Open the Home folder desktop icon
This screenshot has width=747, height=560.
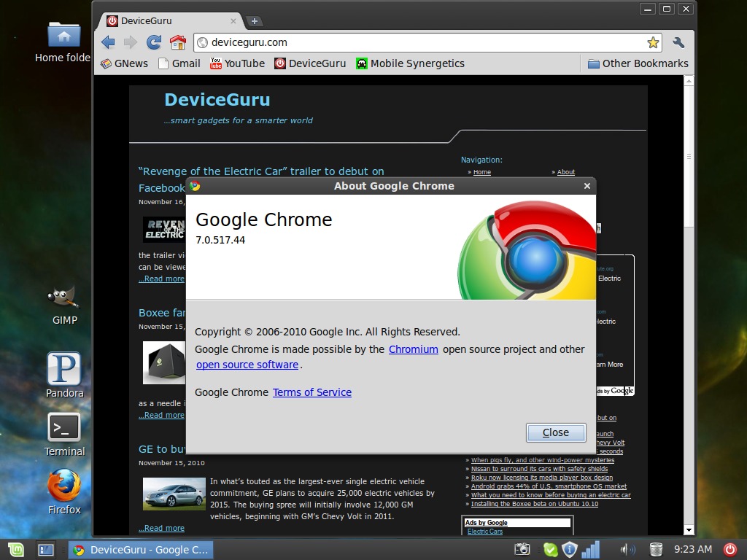pyautogui.click(x=64, y=42)
